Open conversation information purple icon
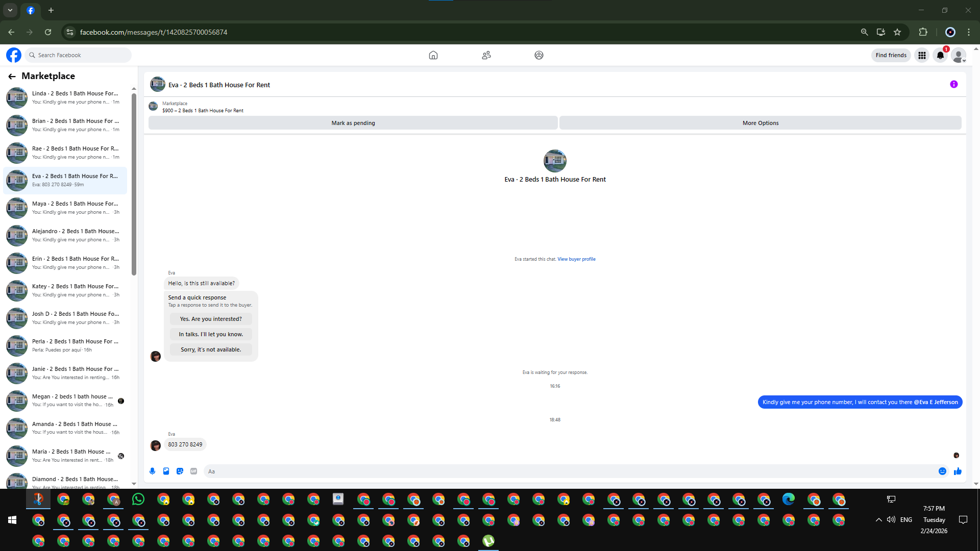Image resolution: width=980 pixels, height=551 pixels. (953, 85)
